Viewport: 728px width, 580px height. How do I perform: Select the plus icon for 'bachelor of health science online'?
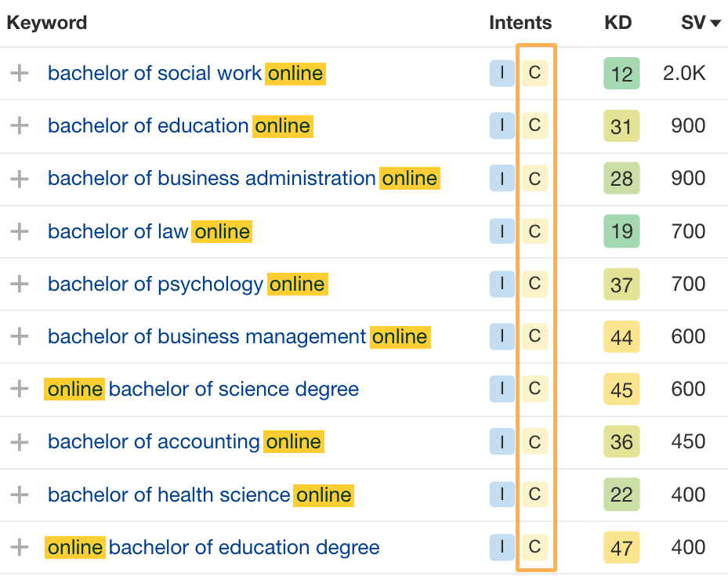19,495
